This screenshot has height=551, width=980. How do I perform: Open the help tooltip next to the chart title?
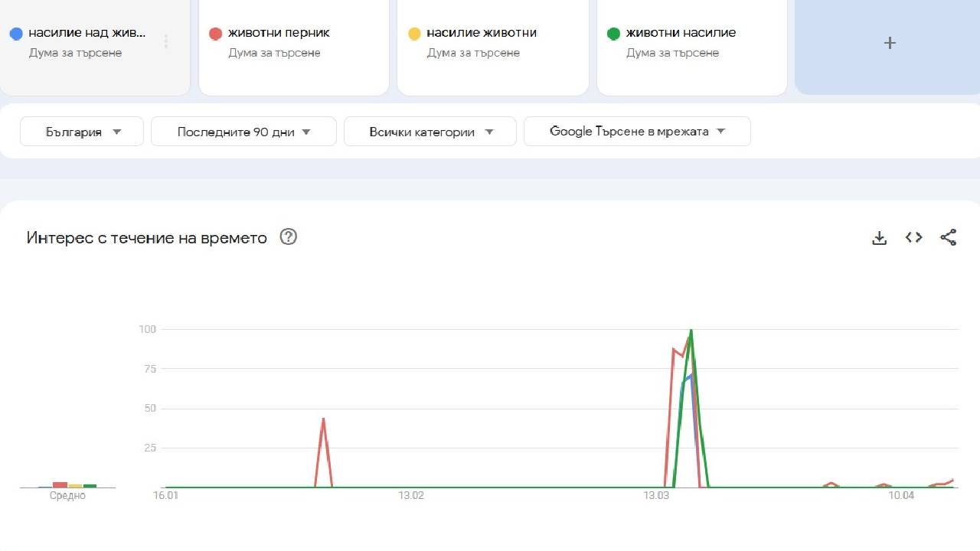click(x=288, y=237)
